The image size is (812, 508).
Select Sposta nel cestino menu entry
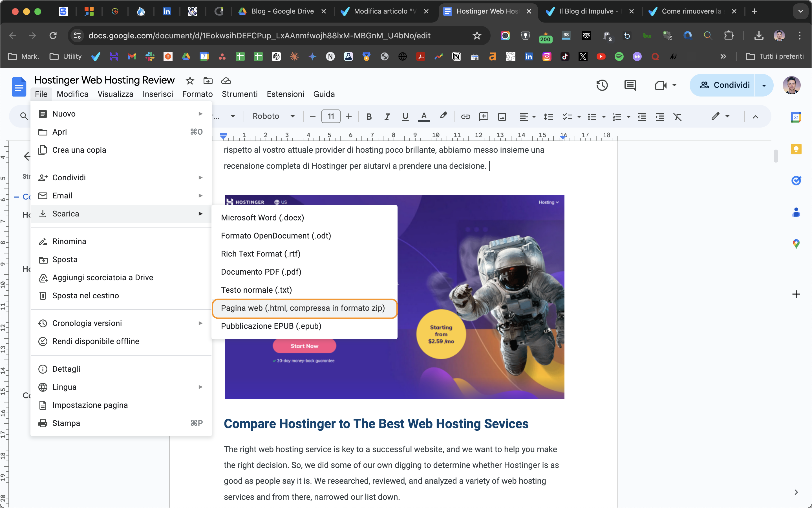pyautogui.click(x=121, y=296)
